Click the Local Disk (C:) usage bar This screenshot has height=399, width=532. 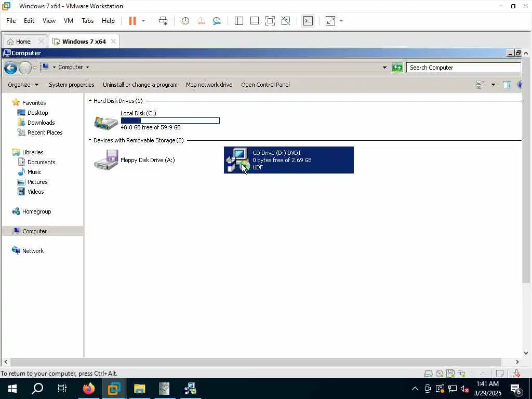pos(170,121)
